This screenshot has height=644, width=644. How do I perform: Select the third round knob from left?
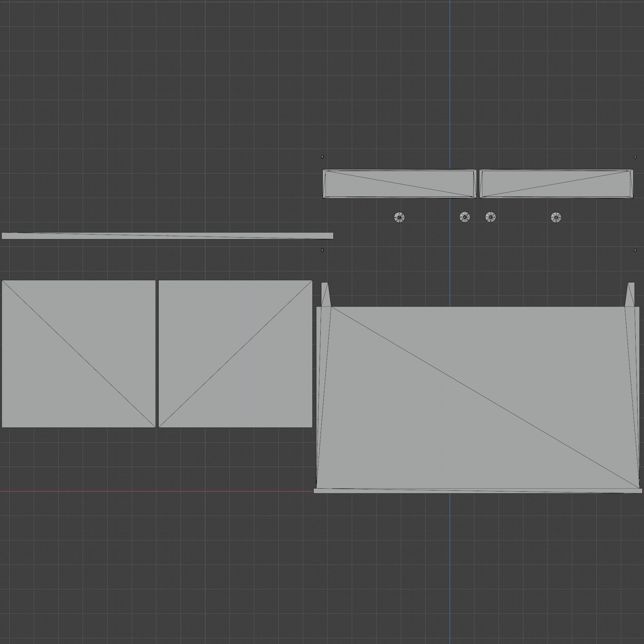point(490,217)
